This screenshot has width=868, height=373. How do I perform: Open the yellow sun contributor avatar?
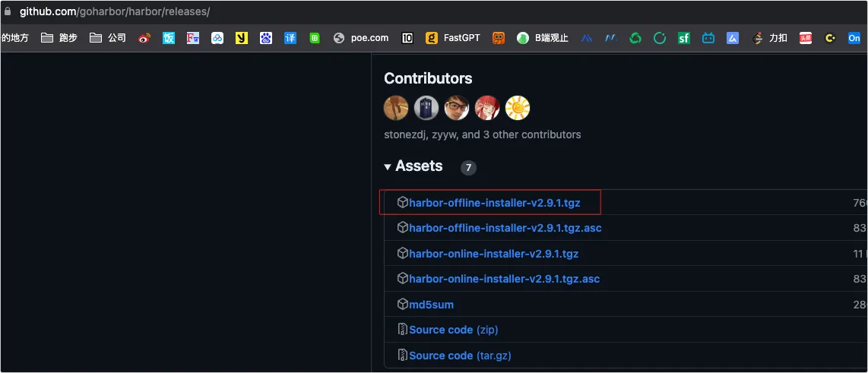tap(518, 108)
